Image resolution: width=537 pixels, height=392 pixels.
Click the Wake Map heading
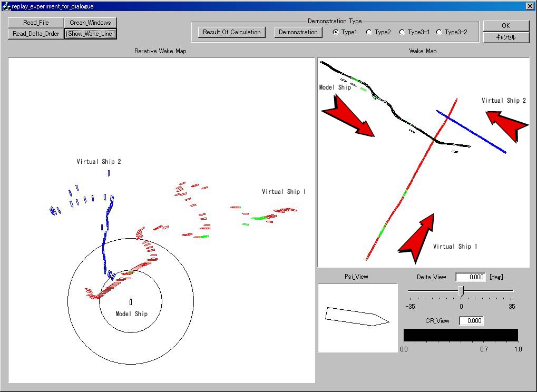point(423,51)
